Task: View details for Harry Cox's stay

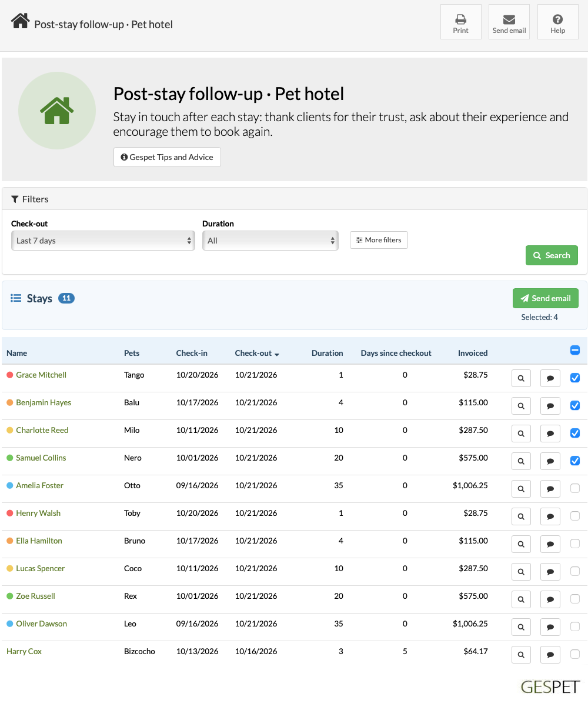Action: click(521, 655)
